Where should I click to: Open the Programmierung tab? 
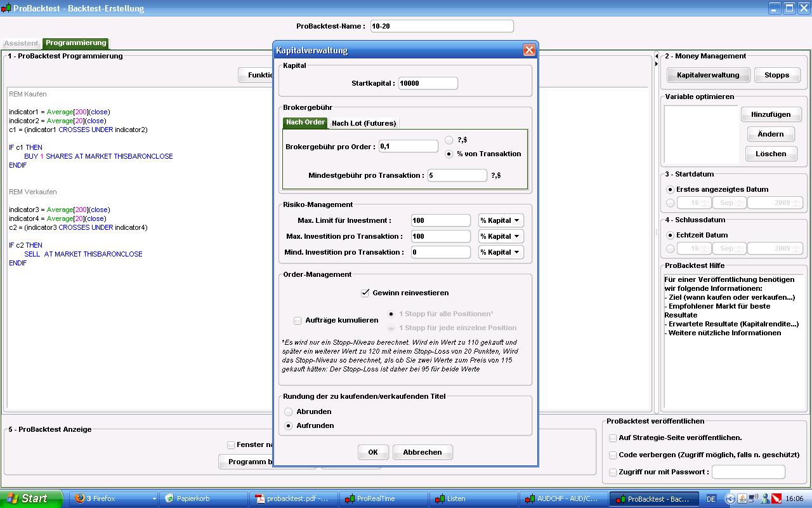pos(76,43)
